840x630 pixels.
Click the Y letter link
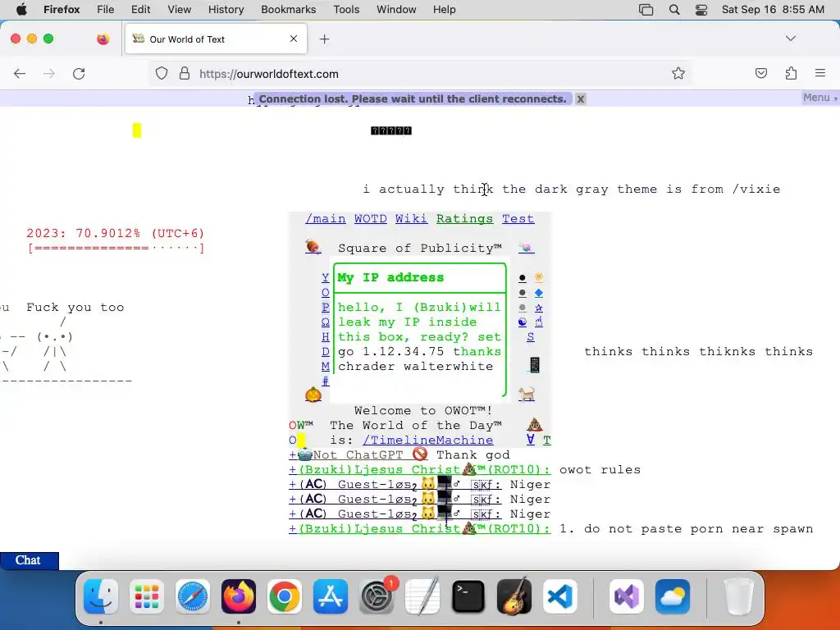tap(325, 277)
